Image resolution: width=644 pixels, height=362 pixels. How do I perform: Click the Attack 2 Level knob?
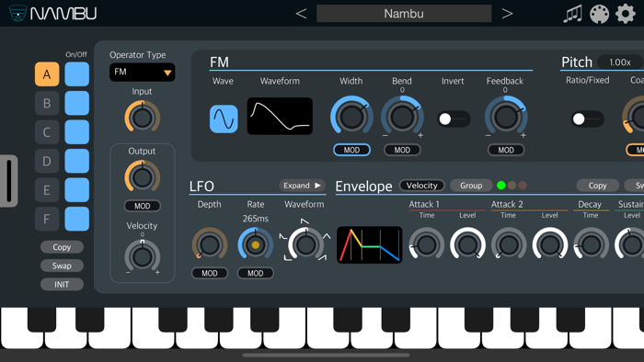(549, 244)
